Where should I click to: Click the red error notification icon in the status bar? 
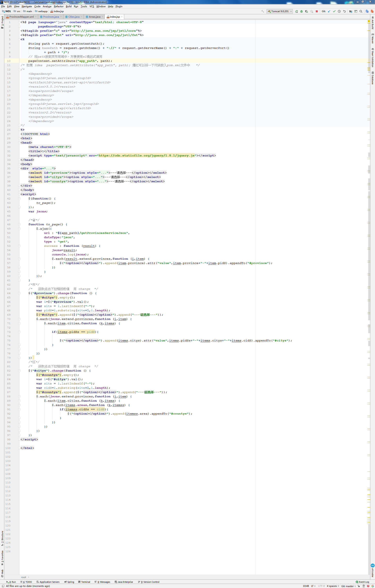point(368,586)
